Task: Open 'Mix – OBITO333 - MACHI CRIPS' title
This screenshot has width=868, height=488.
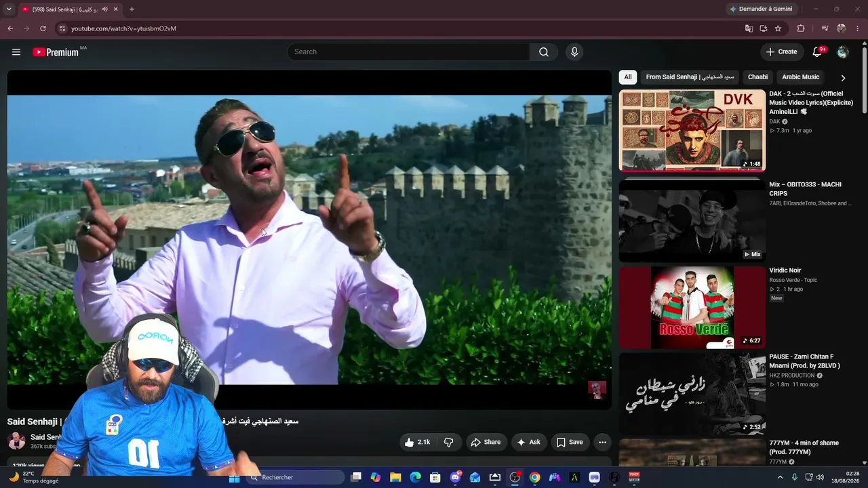Action: tap(805, 189)
